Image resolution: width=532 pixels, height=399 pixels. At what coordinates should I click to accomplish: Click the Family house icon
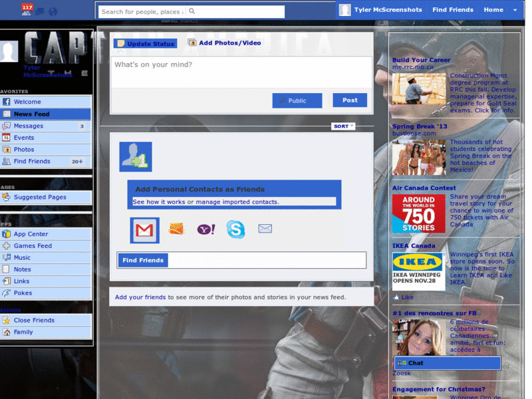coord(6,332)
